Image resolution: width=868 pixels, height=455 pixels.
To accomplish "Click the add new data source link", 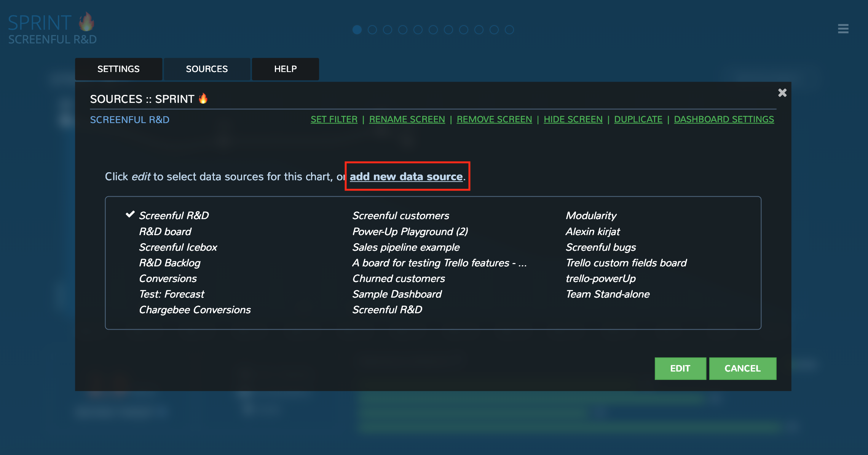I will (x=406, y=176).
